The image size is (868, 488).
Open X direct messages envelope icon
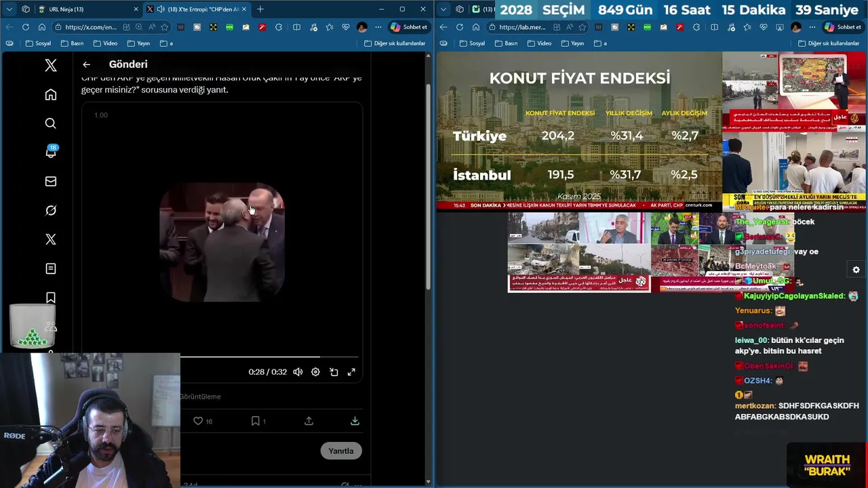coord(51,182)
